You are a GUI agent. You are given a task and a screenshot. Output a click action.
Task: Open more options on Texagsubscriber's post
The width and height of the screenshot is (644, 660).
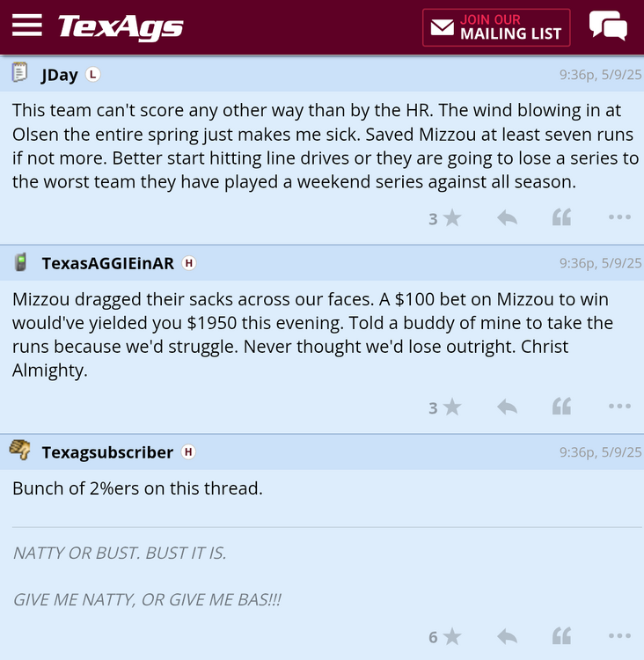coord(619,636)
